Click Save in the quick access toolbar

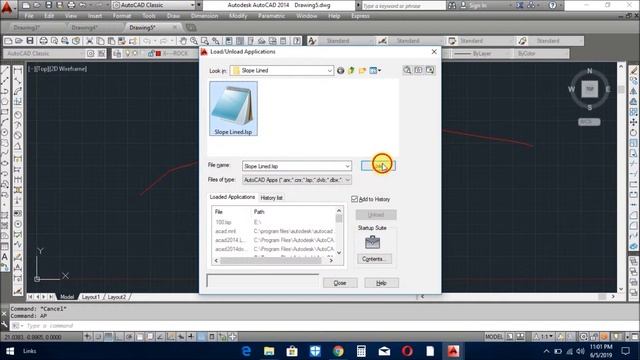49,5
